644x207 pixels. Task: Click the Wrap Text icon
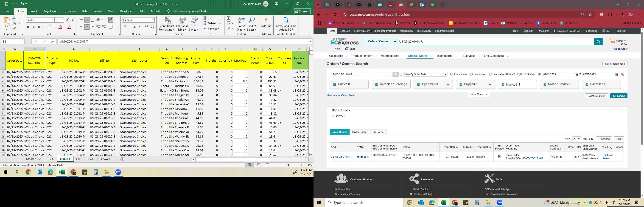pos(111,20)
